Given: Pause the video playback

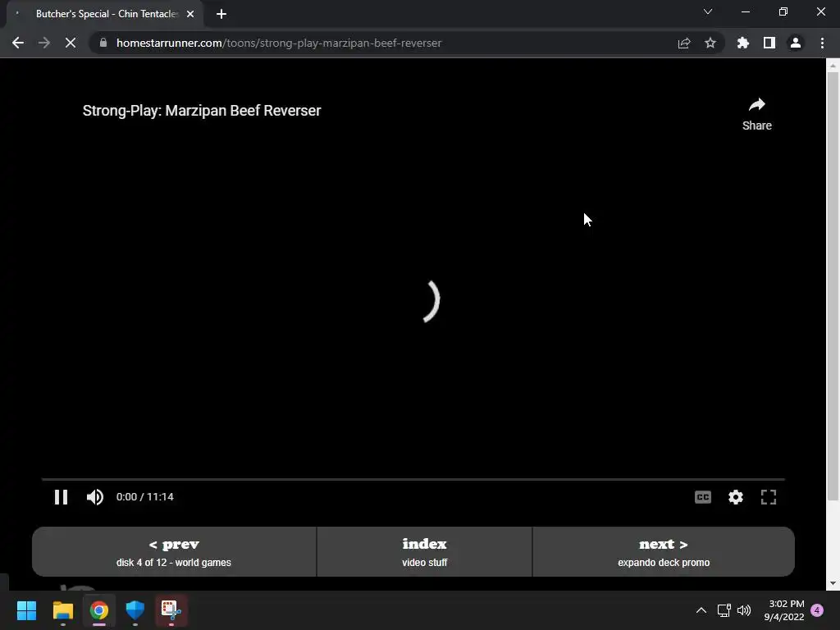Looking at the screenshot, I should (61, 497).
